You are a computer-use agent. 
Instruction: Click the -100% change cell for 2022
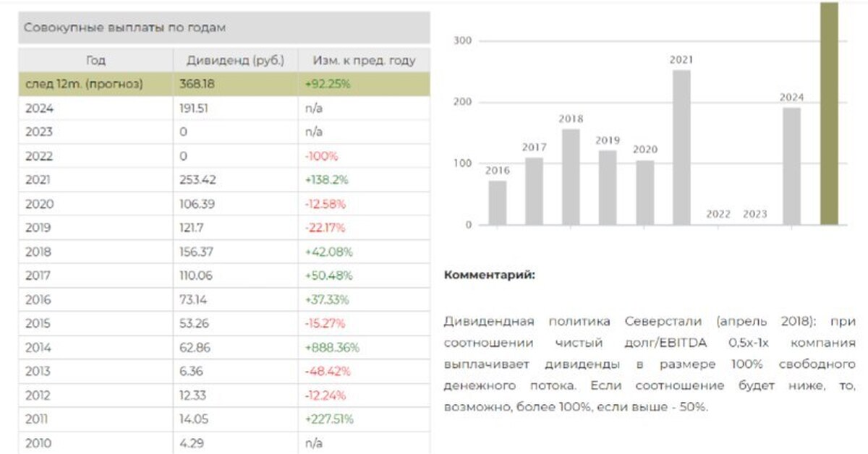point(322,156)
